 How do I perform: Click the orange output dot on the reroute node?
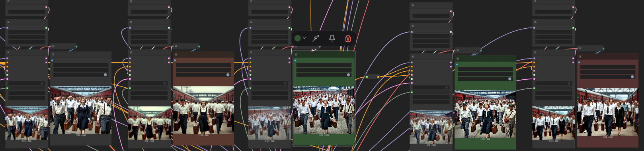[x=378, y=77]
